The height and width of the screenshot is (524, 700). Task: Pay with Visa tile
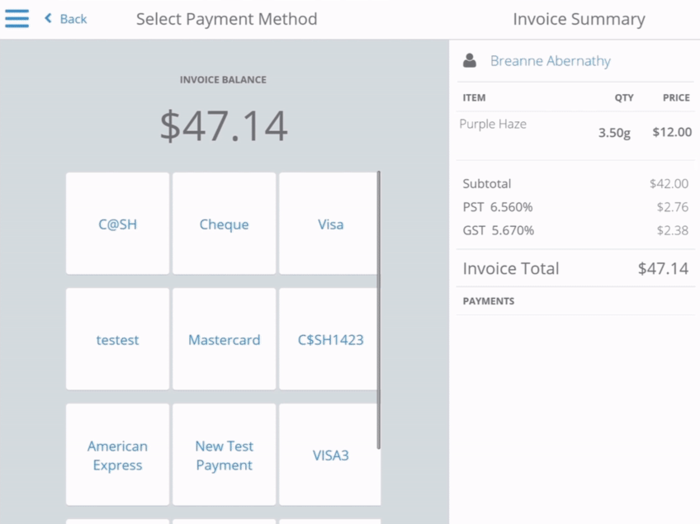[x=330, y=224]
